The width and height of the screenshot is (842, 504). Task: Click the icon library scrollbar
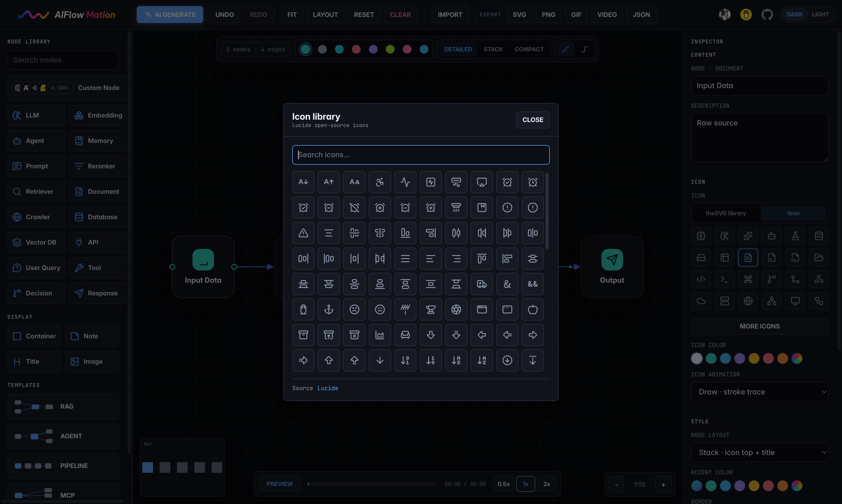pyautogui.click(x=547, y=210)
